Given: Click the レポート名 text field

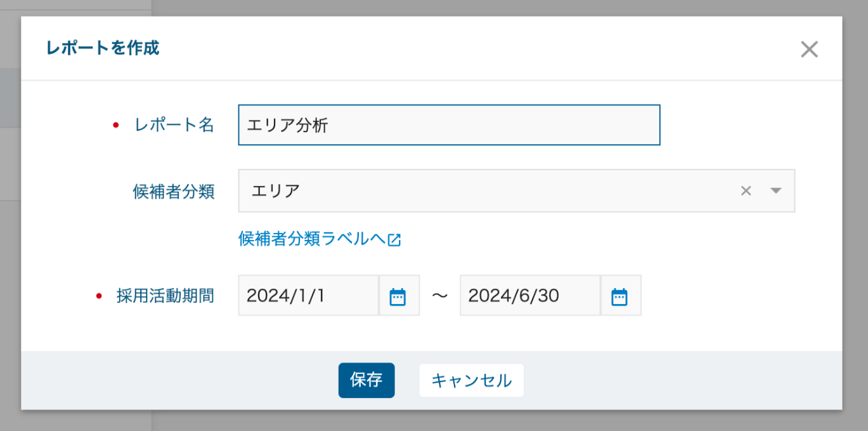Looking at the screenshot, I should (449, 125).
